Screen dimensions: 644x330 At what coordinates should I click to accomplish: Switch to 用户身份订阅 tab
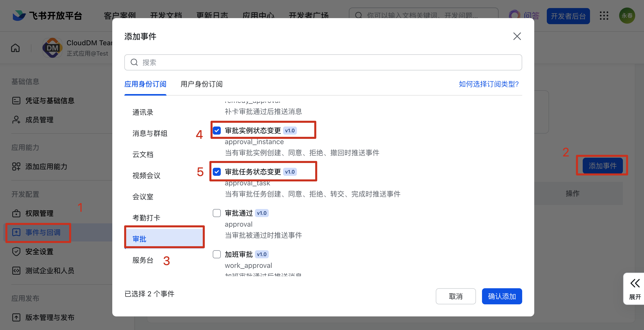(201, 84)
